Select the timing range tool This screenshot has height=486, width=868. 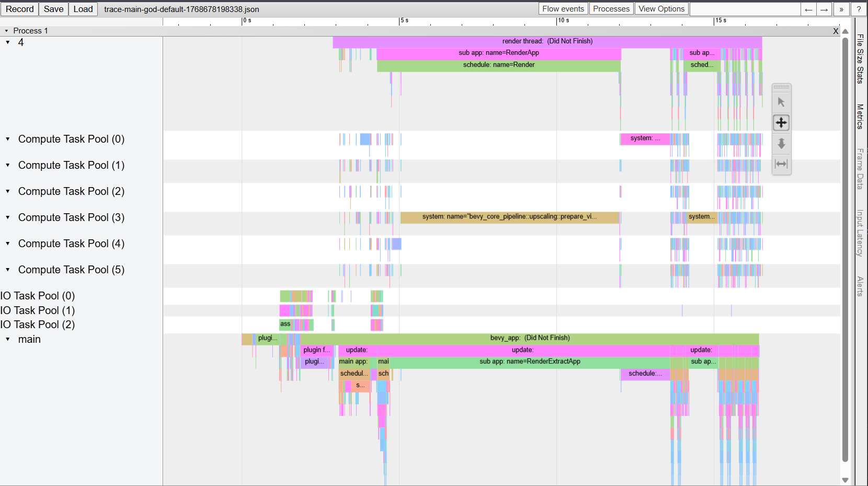click(781, 164)
